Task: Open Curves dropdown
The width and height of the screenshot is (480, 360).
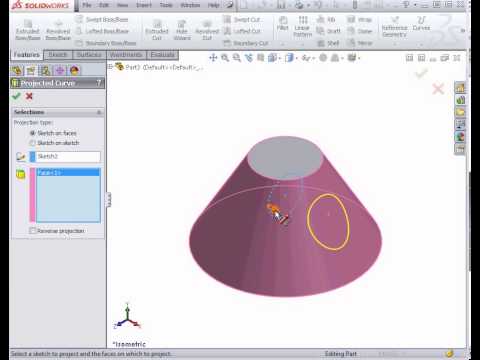Action: [x=421, y=44]
